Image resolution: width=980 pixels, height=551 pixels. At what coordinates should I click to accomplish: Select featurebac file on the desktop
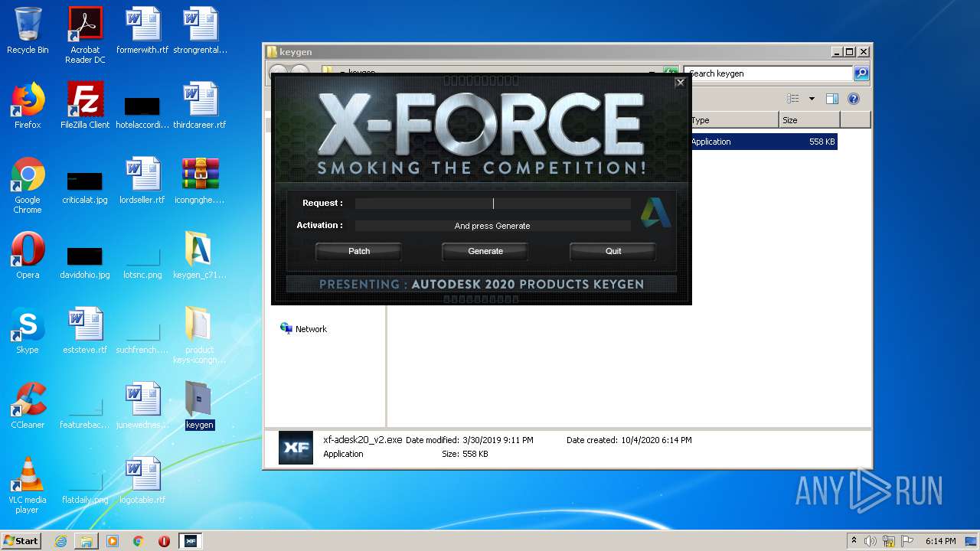coord(85,412)
